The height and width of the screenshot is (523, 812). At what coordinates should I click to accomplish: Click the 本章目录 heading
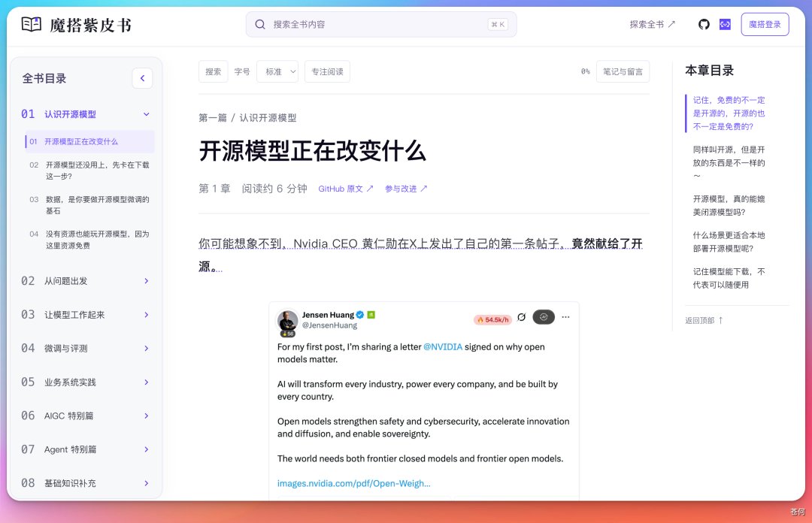(710, 71)
